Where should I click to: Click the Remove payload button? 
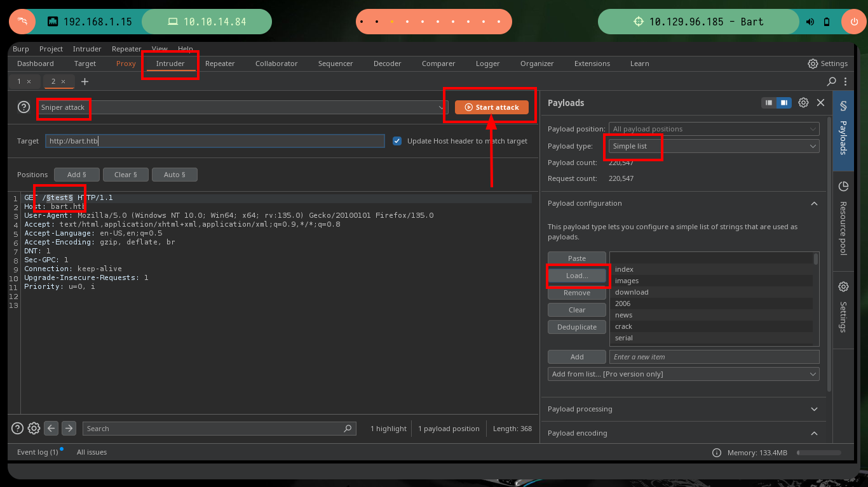pyautogui.click(x=577, y=293)
